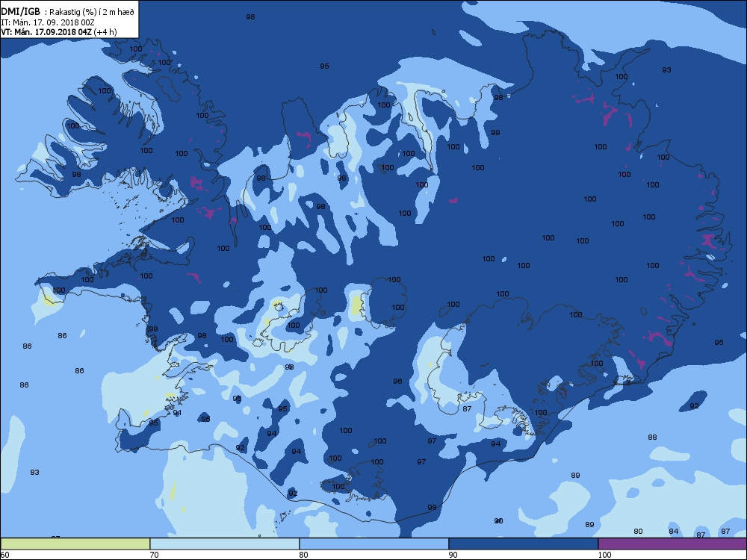
Task: Click the legend scale label '70'
Action: [154, 555]
